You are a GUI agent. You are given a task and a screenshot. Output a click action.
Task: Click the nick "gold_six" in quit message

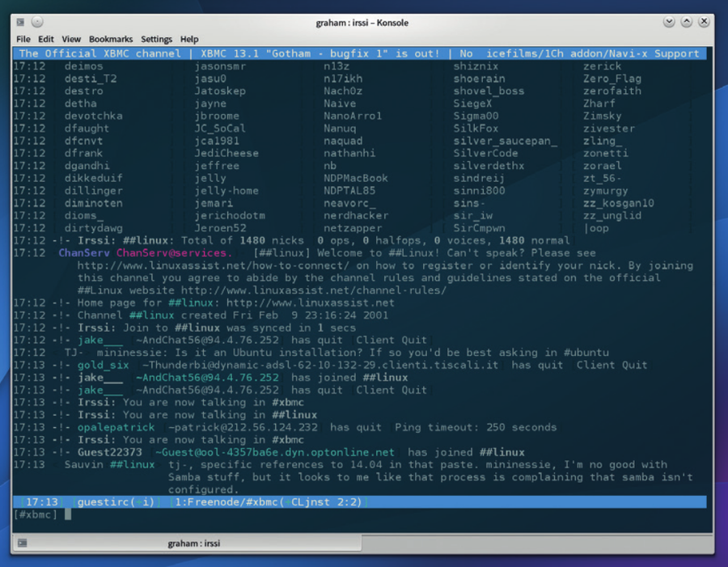coord(104,366)
